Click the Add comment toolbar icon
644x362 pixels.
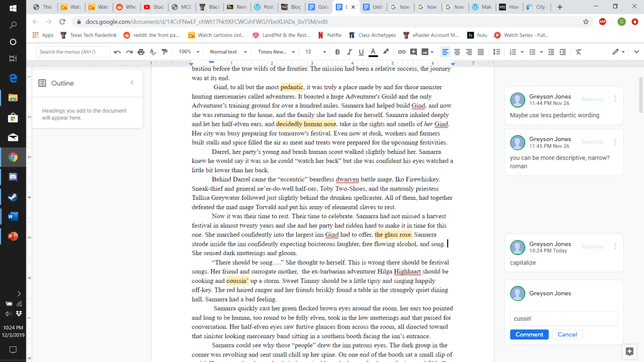pyautogui.click(x=413, y=52)
